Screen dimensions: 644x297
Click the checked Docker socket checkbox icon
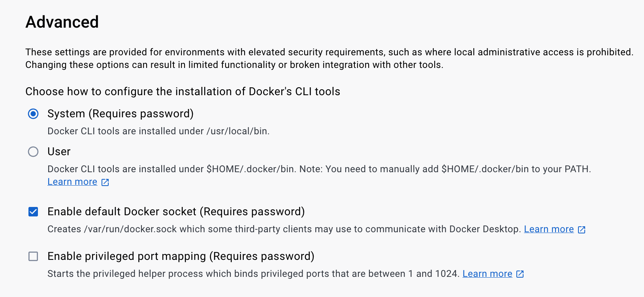click(33, 212)
